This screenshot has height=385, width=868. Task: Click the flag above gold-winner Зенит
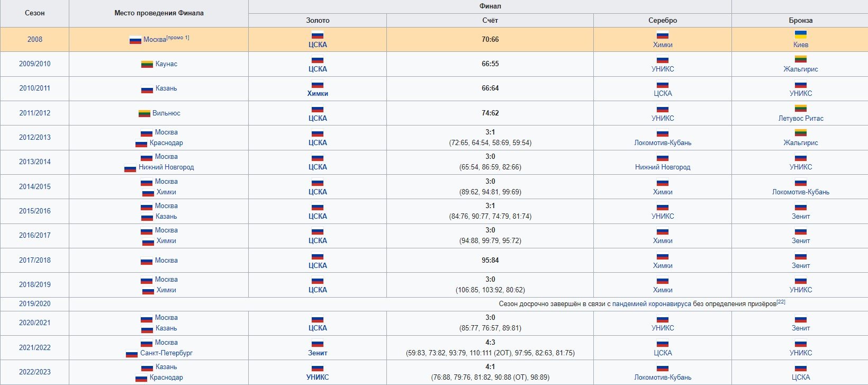318,343
